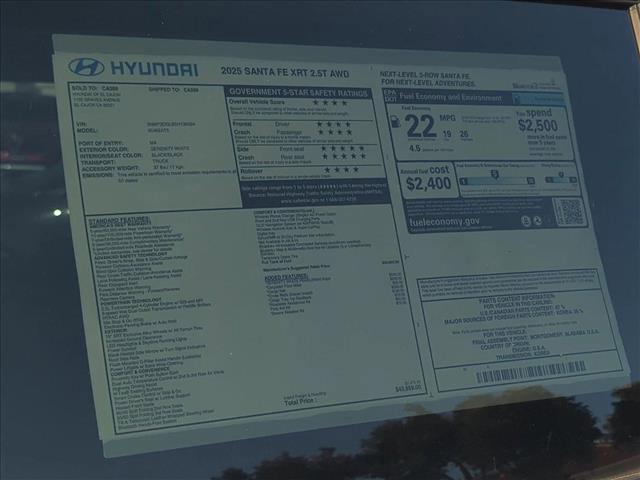Click the 'MODEL:' label
This screenshot has width=640, height=480.
[x=87, y=131]
